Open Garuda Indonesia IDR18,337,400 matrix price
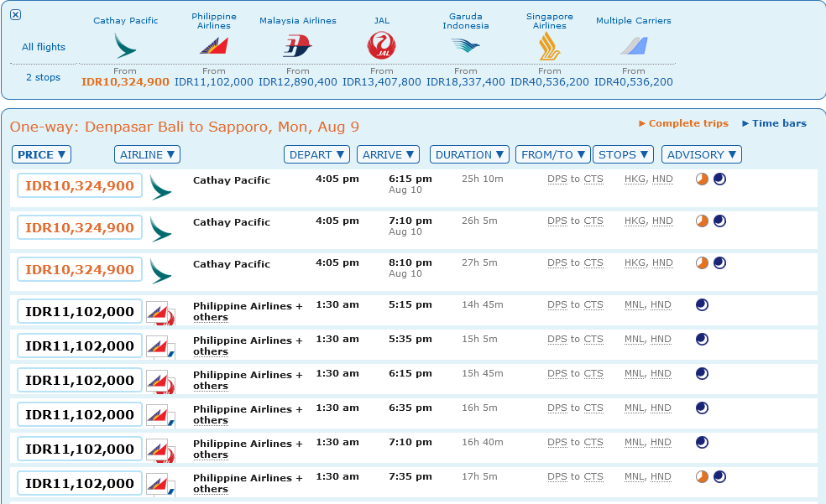The image size is (826, 504). pyautogui.click(x=466, y=82)
